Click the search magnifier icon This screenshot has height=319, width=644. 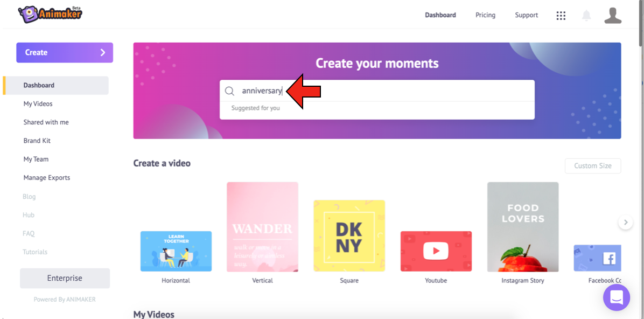[x=229, y=91]
